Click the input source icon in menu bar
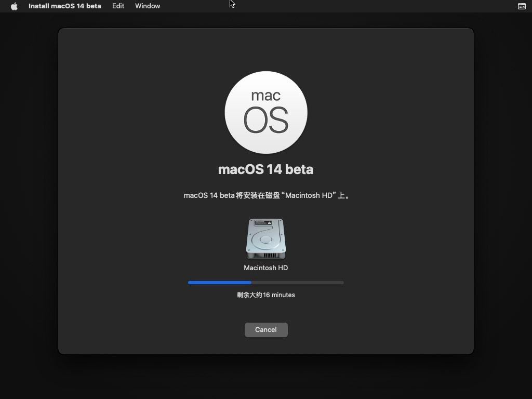Viewport: 532px width, 399px height. [x=522, y=6]
